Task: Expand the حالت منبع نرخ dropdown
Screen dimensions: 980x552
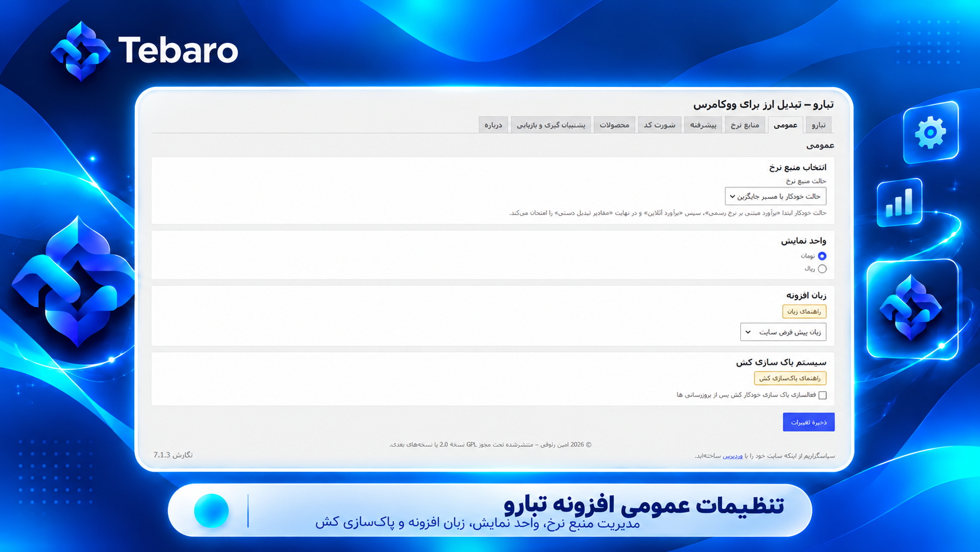Action: [x=775, y=197]
